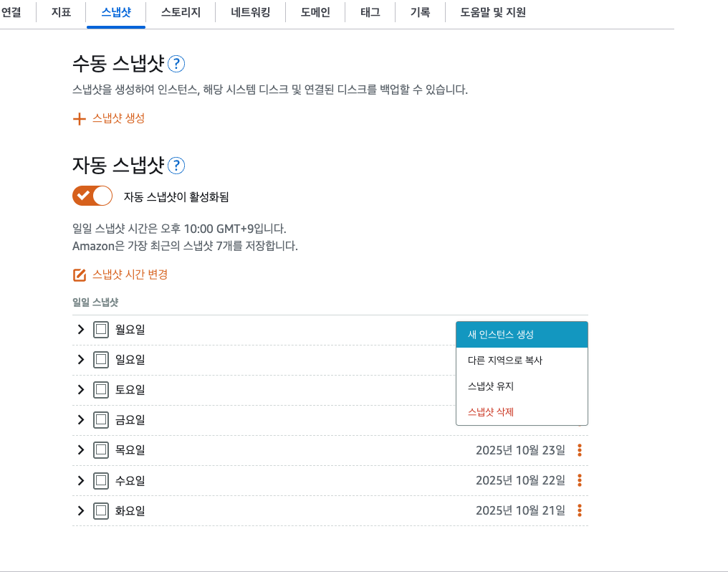Image resolution: width=728 pixels, height=572 pixels.
Task: Open the 스토리지 tab
Action: point(181,12)
